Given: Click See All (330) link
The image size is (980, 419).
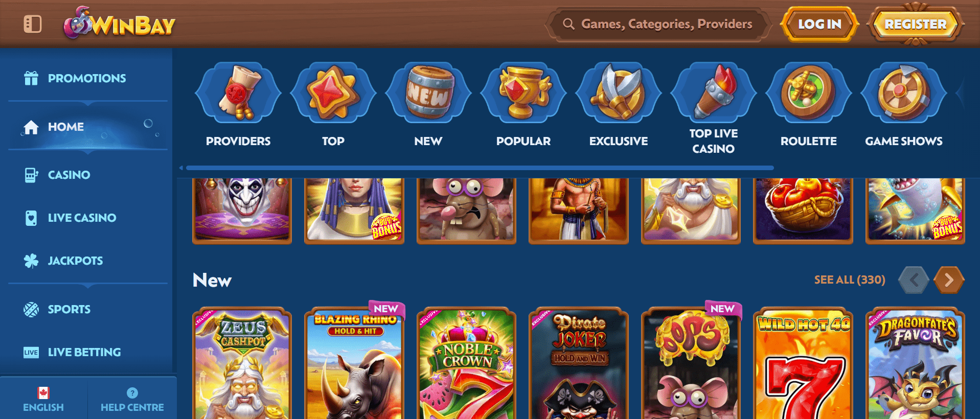Looking at the screenshot, I should pos(850,280).
